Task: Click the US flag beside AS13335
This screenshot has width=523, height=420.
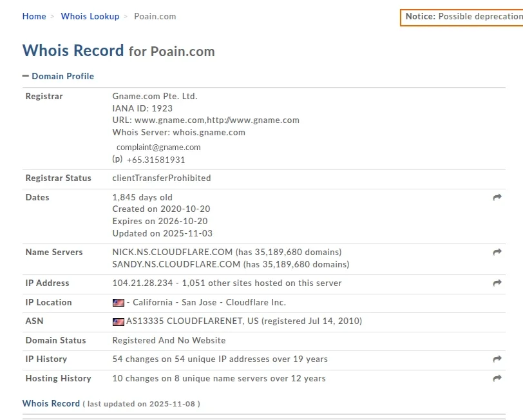Action: point(118,321)
